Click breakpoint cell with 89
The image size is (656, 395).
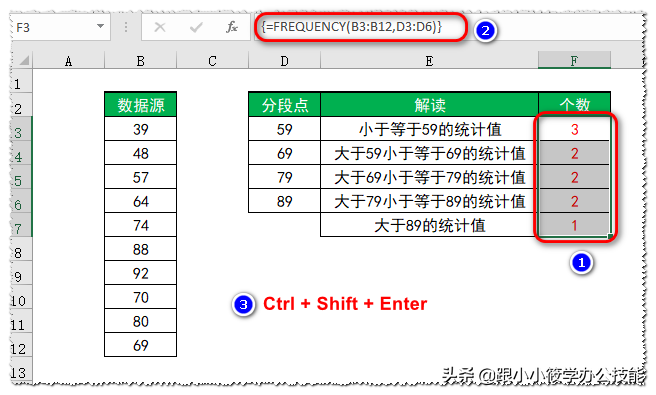click(x=284, y=201)
